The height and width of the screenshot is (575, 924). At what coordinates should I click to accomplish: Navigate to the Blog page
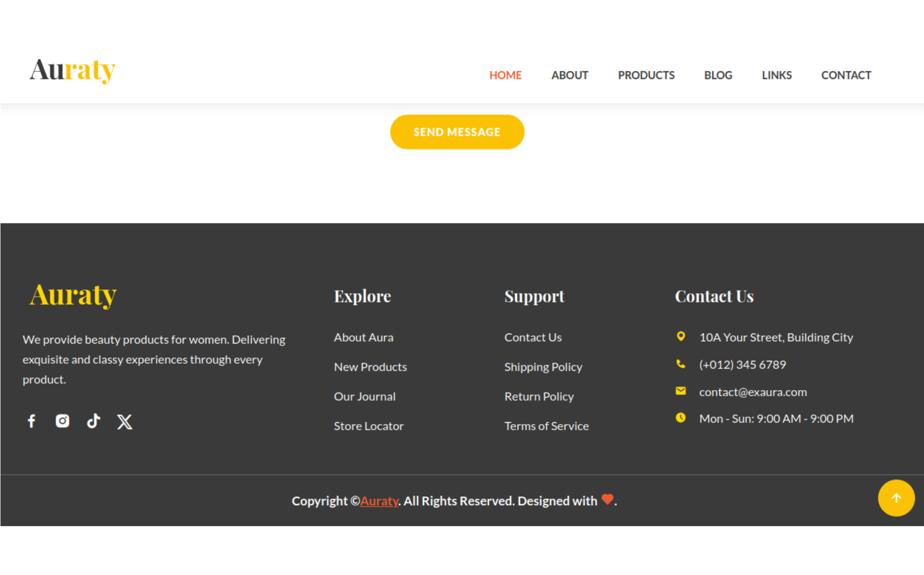pos(718,75)
